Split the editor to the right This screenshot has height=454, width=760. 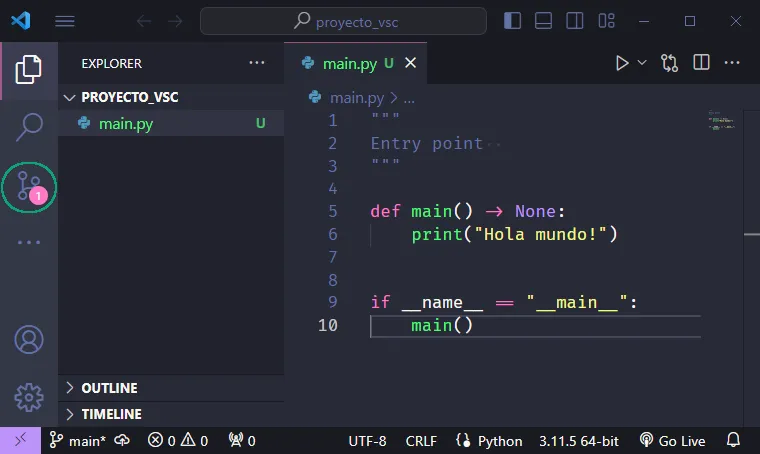click(702, 63)
